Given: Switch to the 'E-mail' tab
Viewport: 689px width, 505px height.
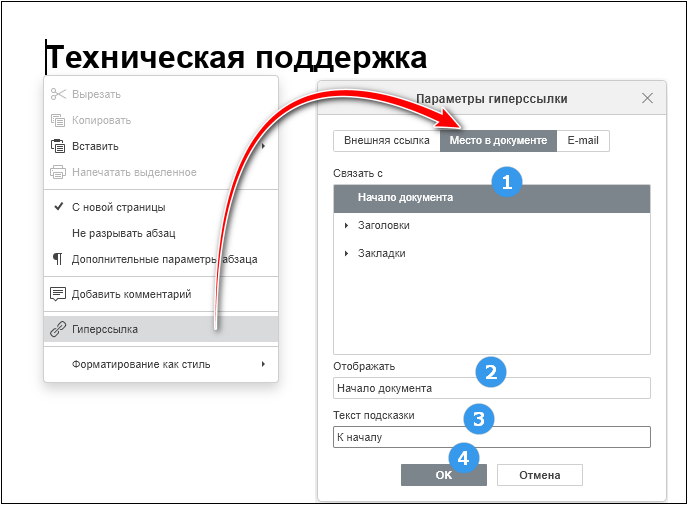Looking at the screenshot, I should 583,141.
